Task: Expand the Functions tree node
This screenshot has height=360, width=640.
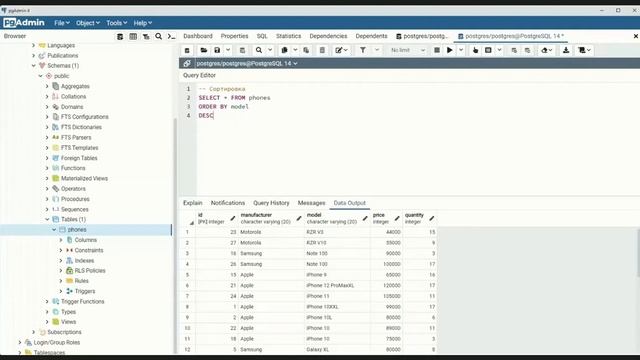Action: coord(47,168)
